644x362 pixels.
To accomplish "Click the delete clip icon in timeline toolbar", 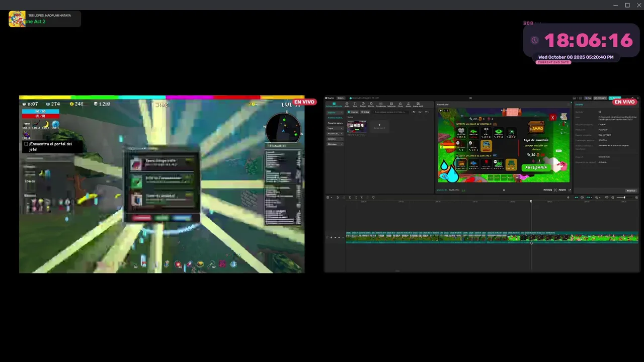I will coord(367,197).
